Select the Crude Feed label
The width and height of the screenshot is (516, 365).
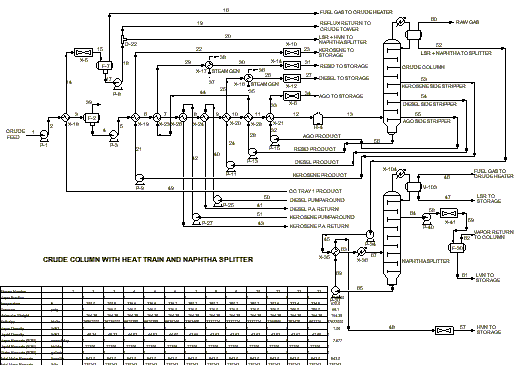click(x=15, y=134)
